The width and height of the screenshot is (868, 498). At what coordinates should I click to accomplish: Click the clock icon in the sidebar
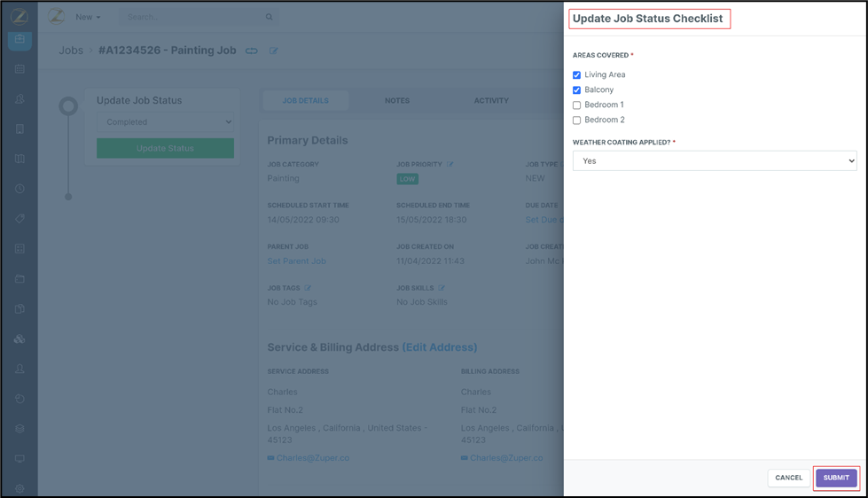(20, 189)
